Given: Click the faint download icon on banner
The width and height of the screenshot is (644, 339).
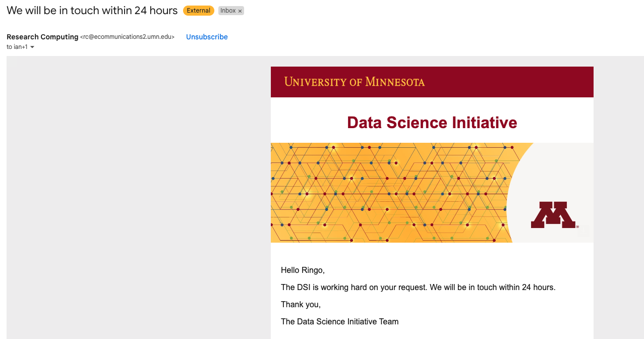Looking at the screenshot, I should point(584,231).
